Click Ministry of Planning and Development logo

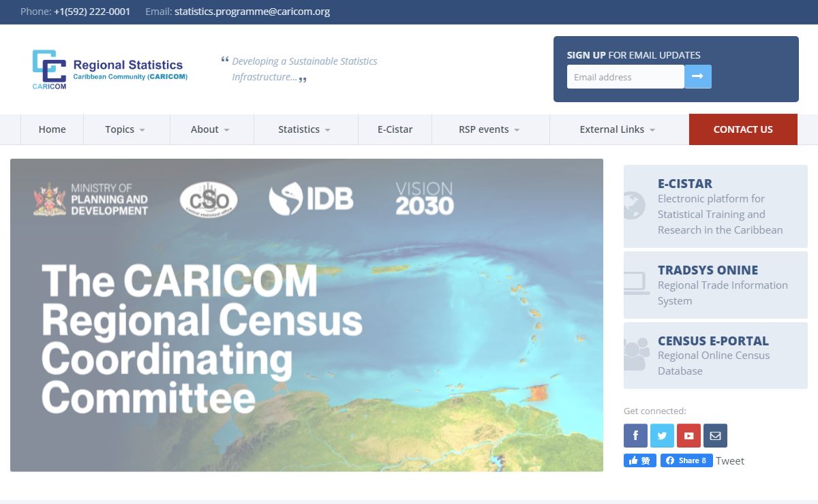pyautogui.click(x=91, y=200)
